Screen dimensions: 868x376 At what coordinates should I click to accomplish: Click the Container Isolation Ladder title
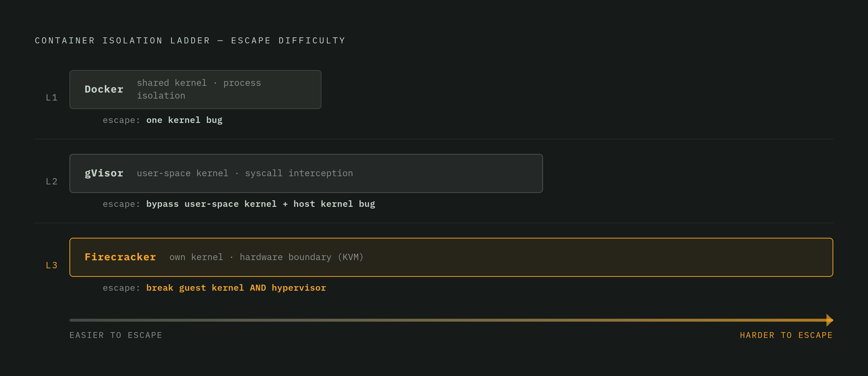coord(190,40)
